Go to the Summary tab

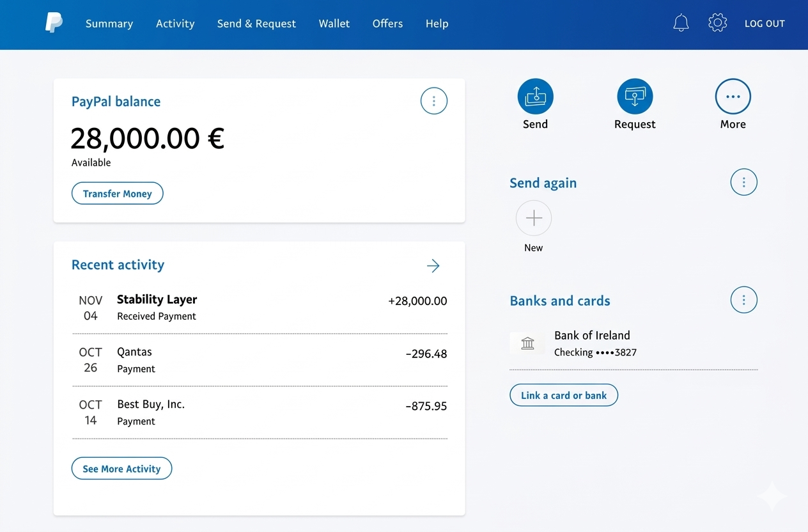(x=109, y=24)
